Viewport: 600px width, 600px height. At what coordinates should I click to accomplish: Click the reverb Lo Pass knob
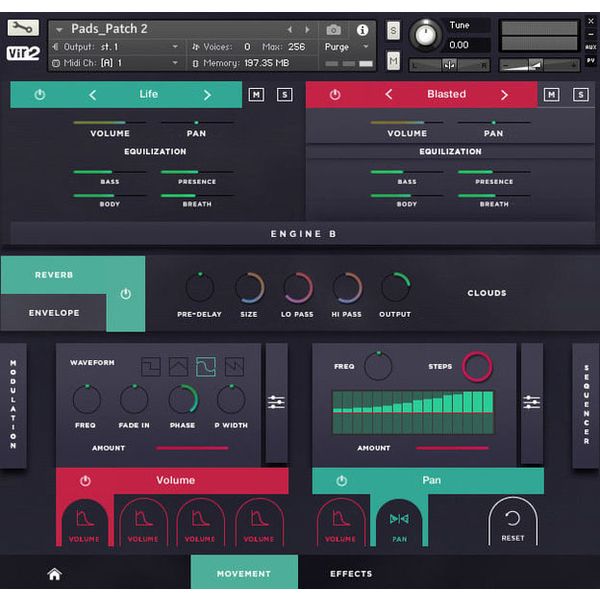coord(298,287)
